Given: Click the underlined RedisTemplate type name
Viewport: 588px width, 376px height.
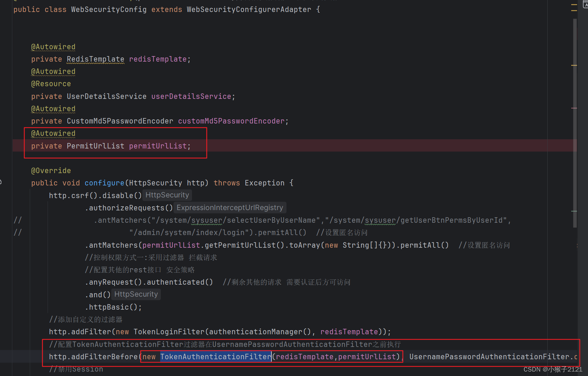Looking at the screenshot, I should pyautogui.click(x=95, y=59).
